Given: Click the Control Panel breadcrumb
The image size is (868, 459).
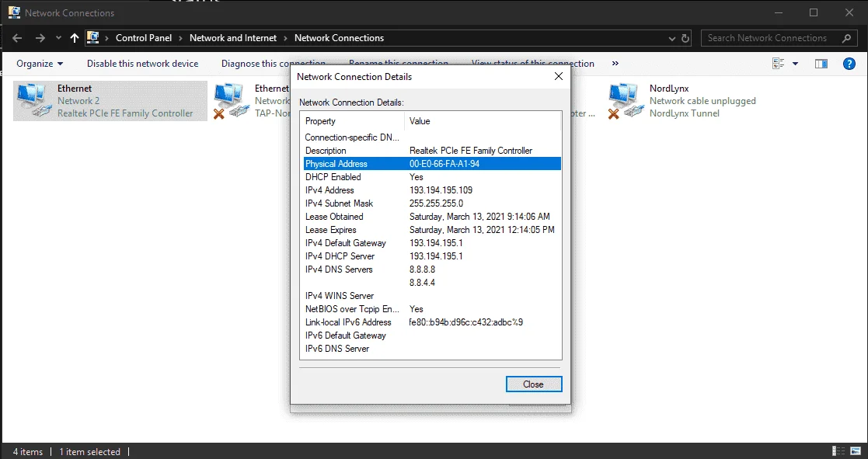Looking at the screenshot, I should point(144,38).
